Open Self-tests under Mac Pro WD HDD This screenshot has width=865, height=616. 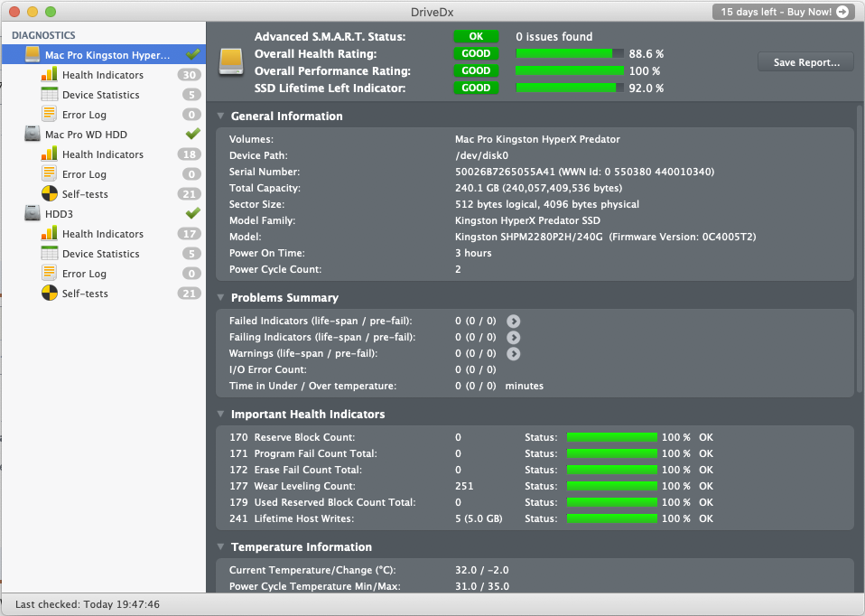pos(104,193)
